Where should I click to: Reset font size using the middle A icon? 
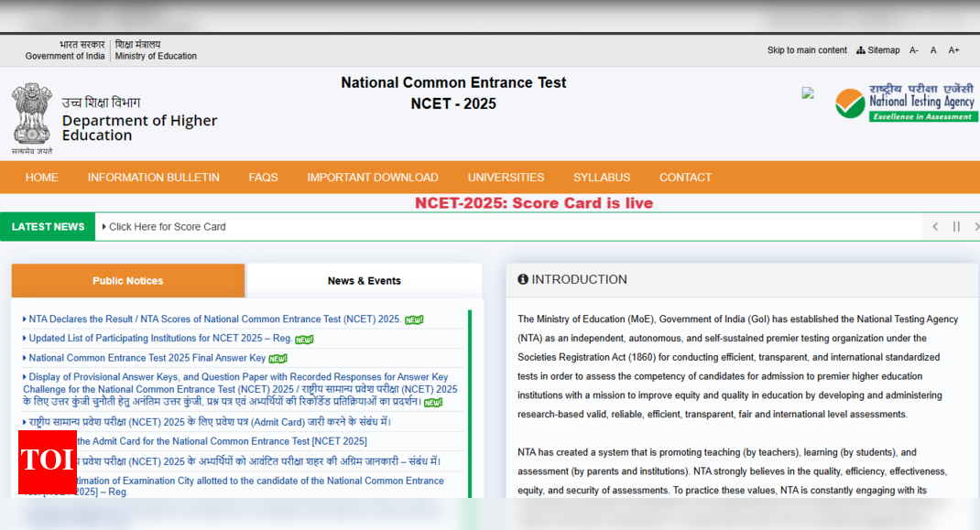click(933, 49)
